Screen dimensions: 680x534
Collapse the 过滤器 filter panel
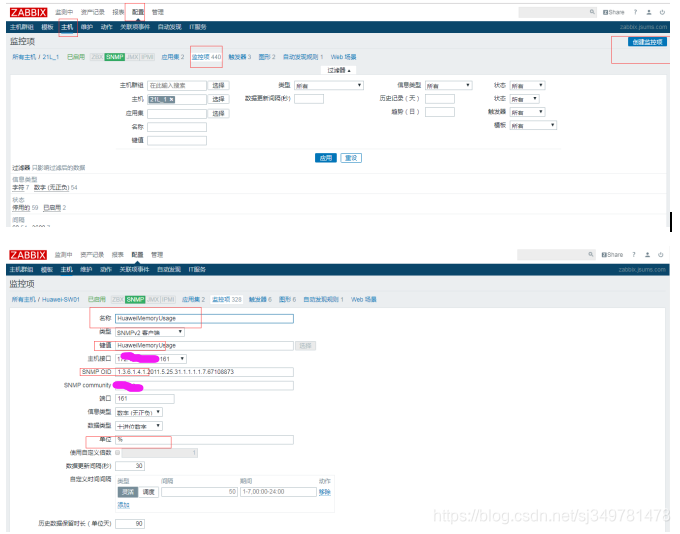[339, 70]
